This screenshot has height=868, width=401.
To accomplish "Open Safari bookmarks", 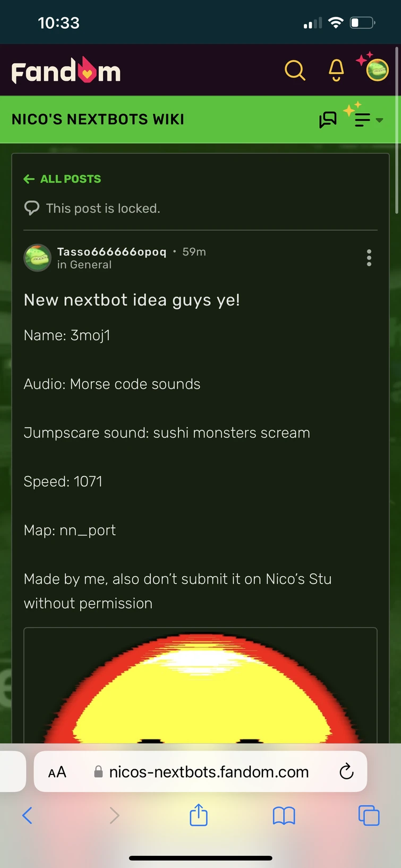I will [x=284, y=815].
